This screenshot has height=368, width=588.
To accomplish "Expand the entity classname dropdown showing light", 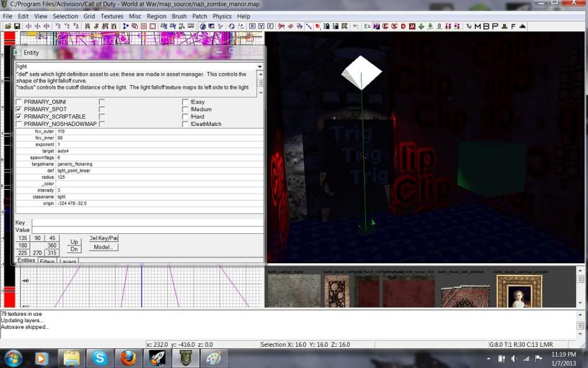I will pos(260,67).
